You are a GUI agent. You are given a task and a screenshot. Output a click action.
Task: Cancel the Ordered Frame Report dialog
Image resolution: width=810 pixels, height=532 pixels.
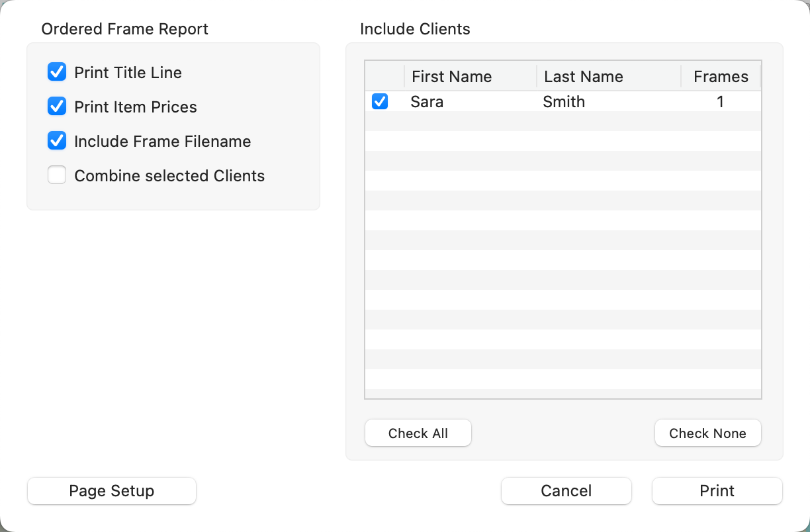(566, 491)
